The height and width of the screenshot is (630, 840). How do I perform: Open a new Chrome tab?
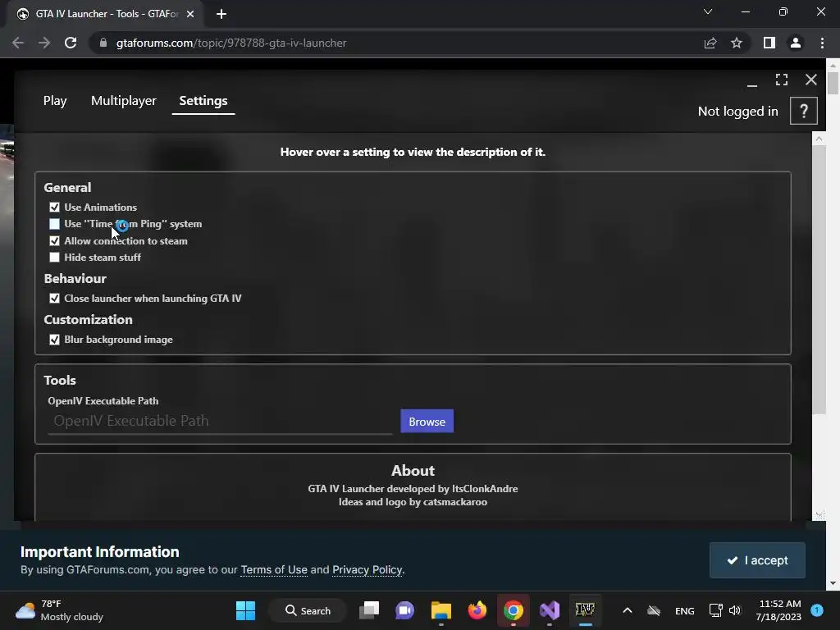pyautogui.click(x=221, y=14)
